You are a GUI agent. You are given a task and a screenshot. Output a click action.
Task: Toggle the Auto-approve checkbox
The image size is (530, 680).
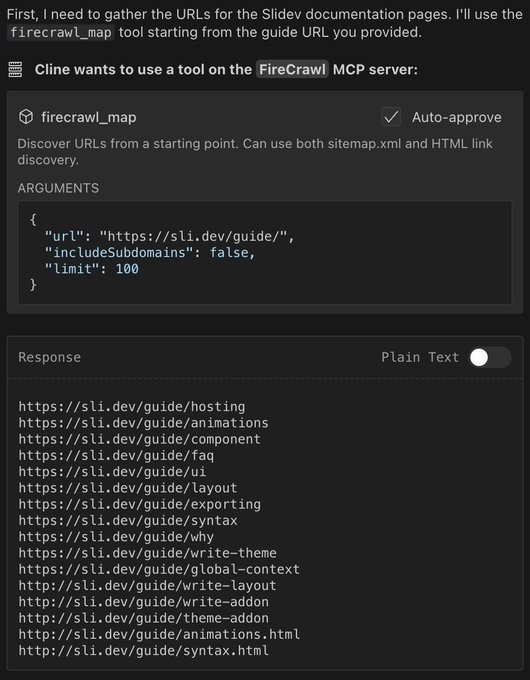[391, 117]
